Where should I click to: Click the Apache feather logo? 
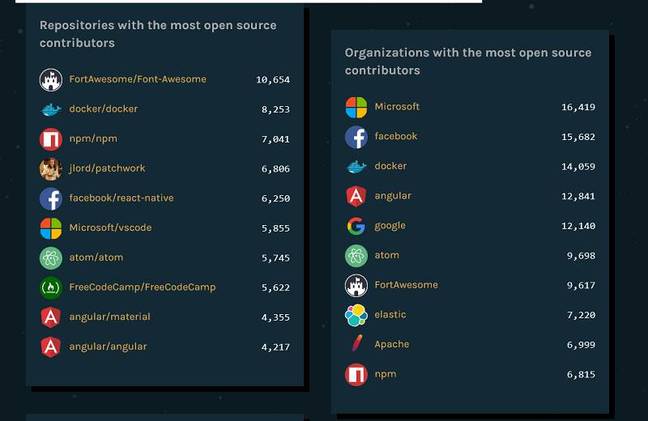pyautogui.click(x=357, y=344)
